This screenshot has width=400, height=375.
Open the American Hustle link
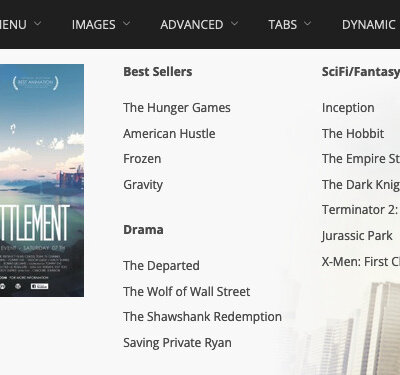tap(169, 134)
